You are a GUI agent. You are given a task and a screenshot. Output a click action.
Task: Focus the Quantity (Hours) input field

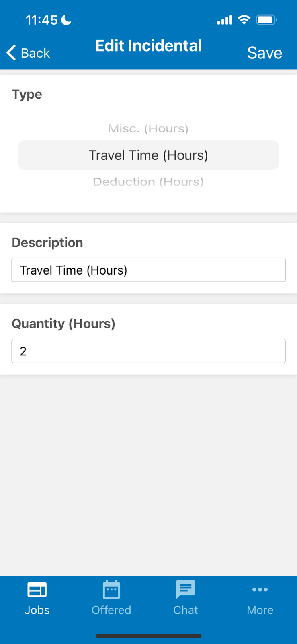148,351
